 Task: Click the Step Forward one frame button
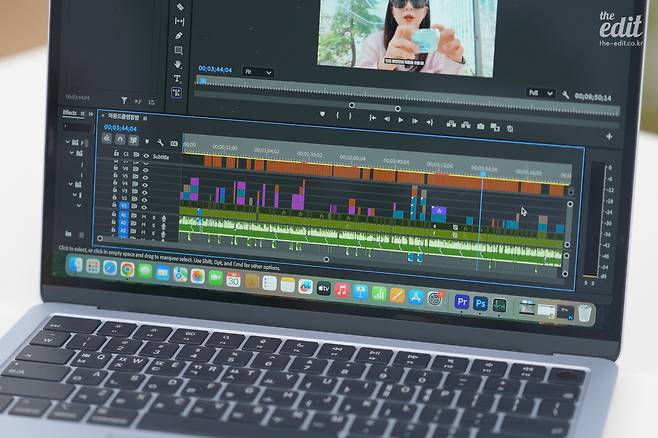point(415,120)
